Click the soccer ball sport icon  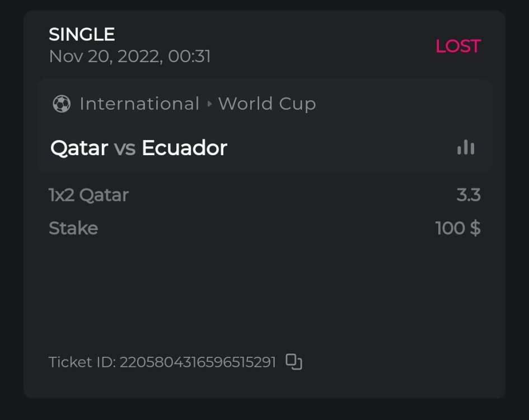pos(62,104)
